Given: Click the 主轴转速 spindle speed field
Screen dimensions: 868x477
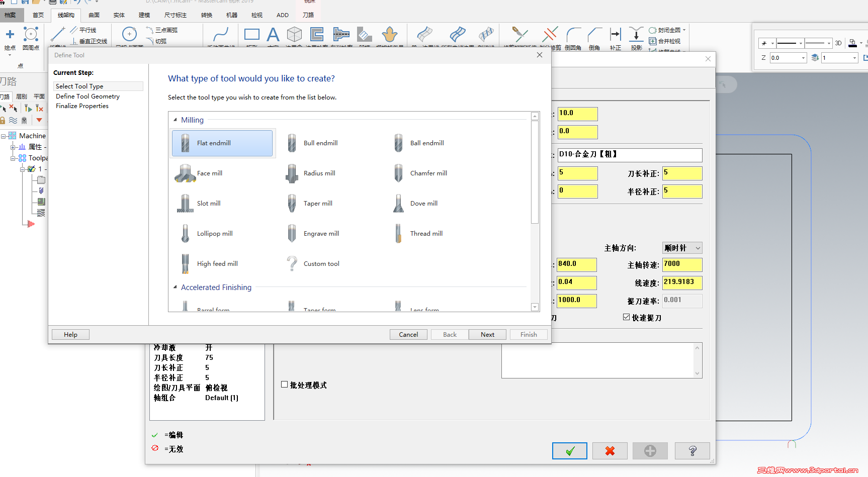Looking at the screenshot, I should (x=682, y=265).
